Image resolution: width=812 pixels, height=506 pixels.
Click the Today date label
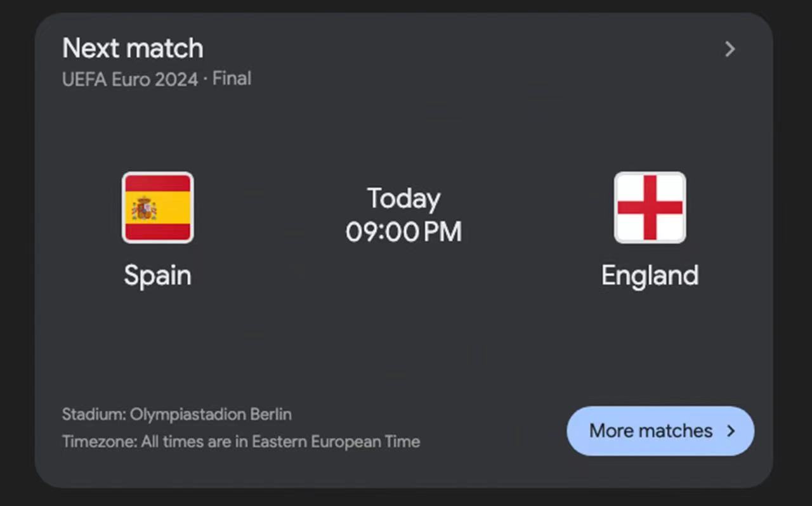[403, 199]
